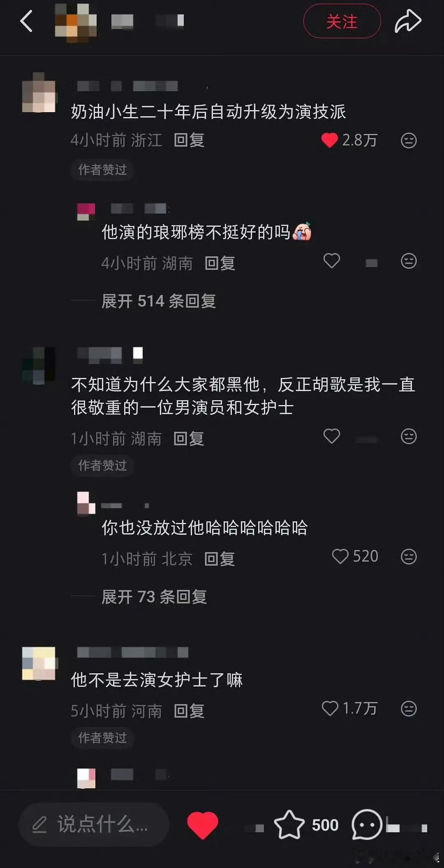Viewport: 444px width, 868px height.
Task: Like the 琅琊榜 reply with its heart
Action: 332,261
